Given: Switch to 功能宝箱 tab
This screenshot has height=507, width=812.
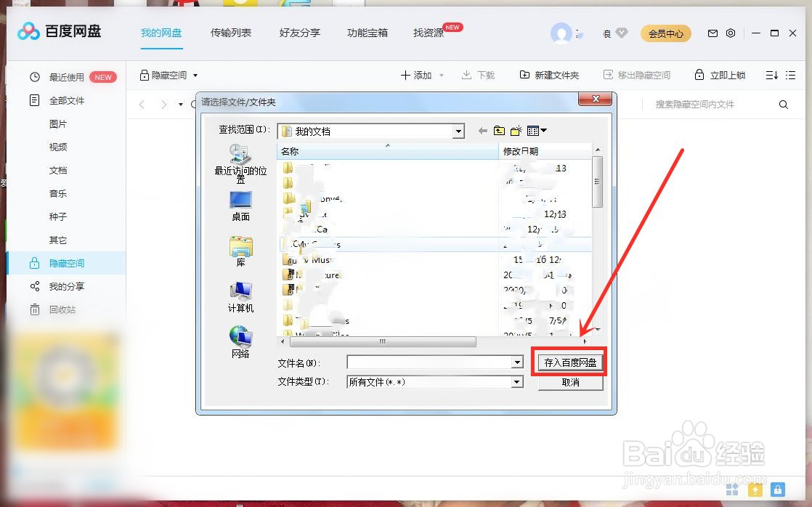Looking at the screenshot, I should [368, 33].
